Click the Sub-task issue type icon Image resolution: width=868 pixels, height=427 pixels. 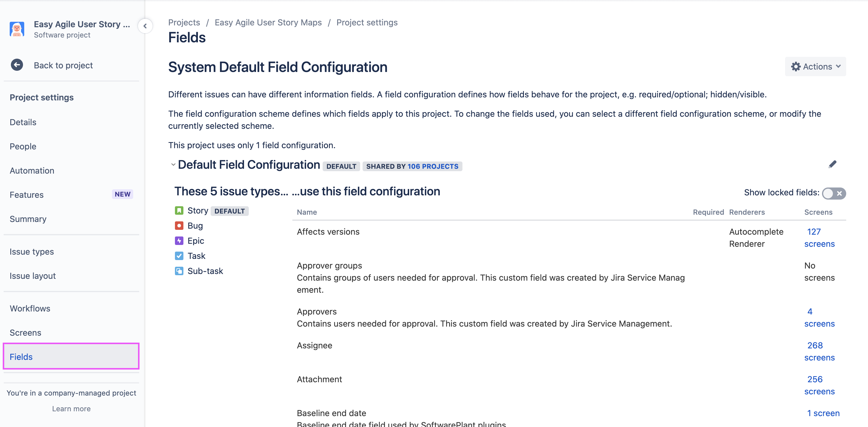click(179, 271)
